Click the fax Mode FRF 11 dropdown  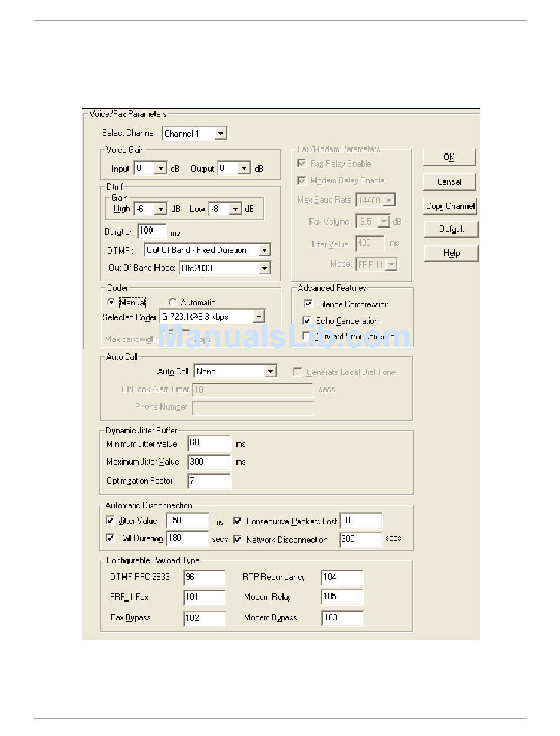[376, 264]
